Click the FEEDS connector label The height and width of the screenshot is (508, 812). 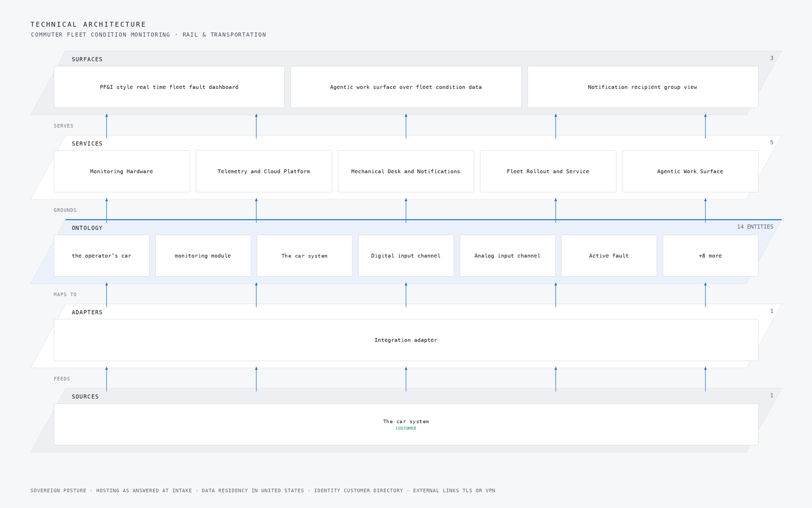62,379
